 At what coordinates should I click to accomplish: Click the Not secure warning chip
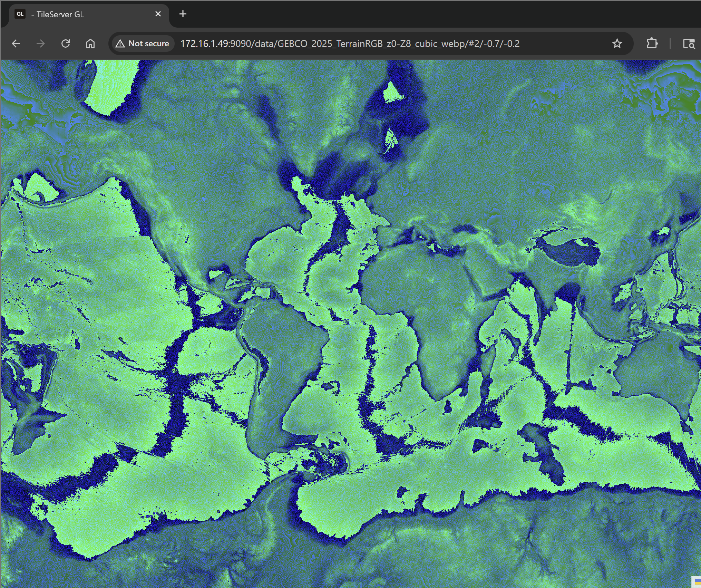click(143, 44)
